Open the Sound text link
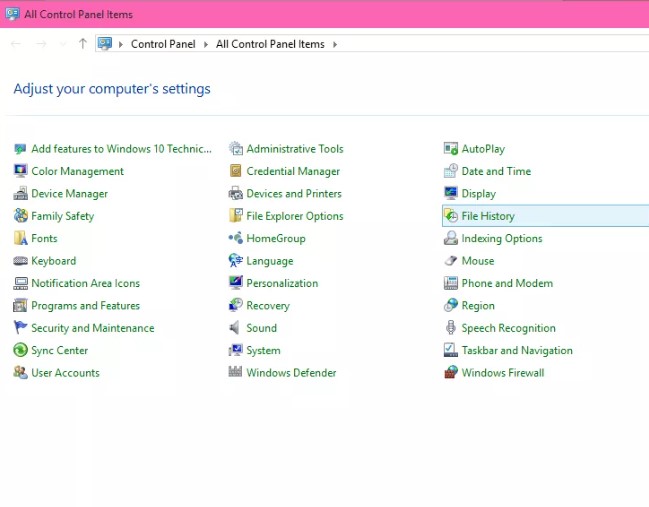 [262, 328]
